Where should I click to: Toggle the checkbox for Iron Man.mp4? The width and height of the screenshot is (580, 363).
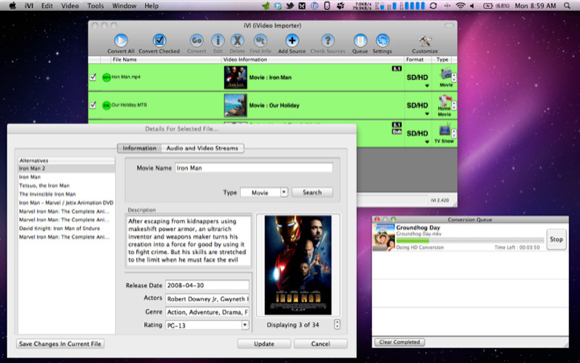93,77
